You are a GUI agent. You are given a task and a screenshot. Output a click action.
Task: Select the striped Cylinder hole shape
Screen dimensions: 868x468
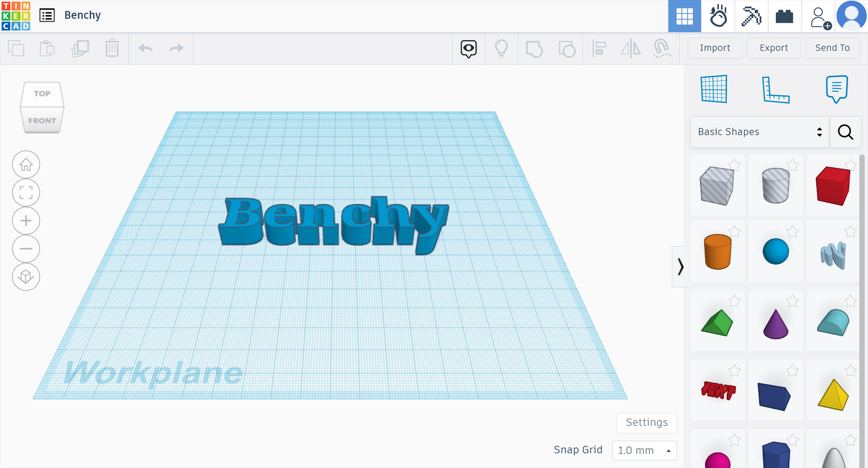(x=776, y=185)
